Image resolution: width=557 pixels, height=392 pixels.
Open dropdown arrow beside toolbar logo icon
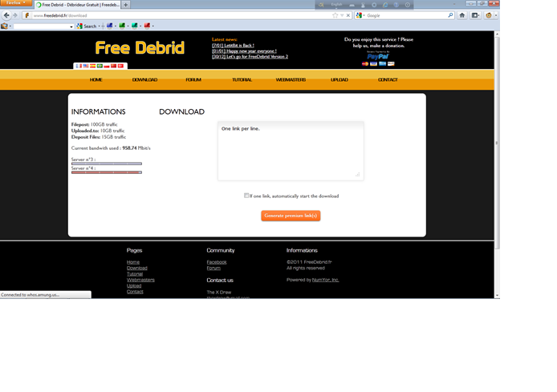[x=10, y=26]
